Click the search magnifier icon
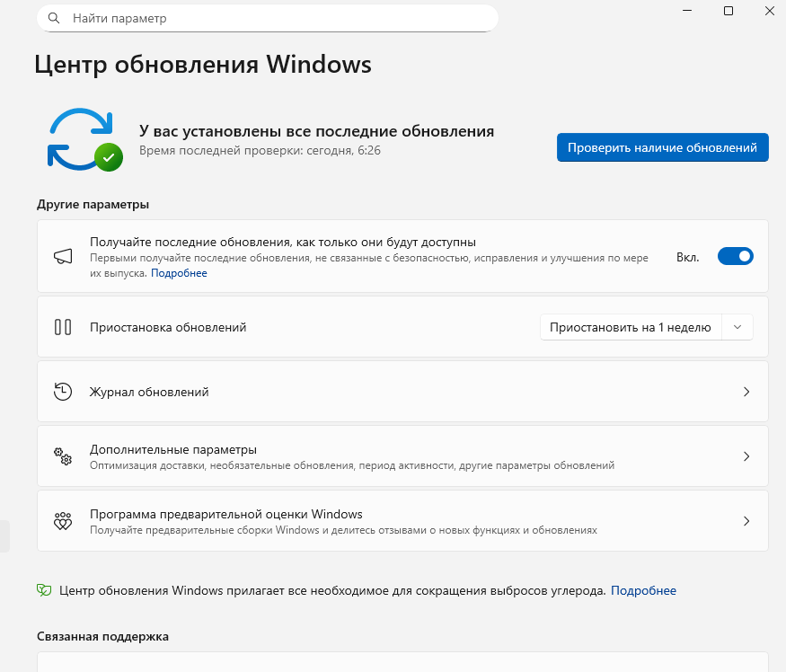 pyautogui.click(x=54, y=18)
